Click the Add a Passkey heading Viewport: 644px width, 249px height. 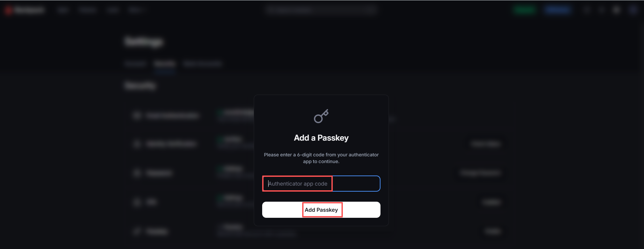click(321, 138)
